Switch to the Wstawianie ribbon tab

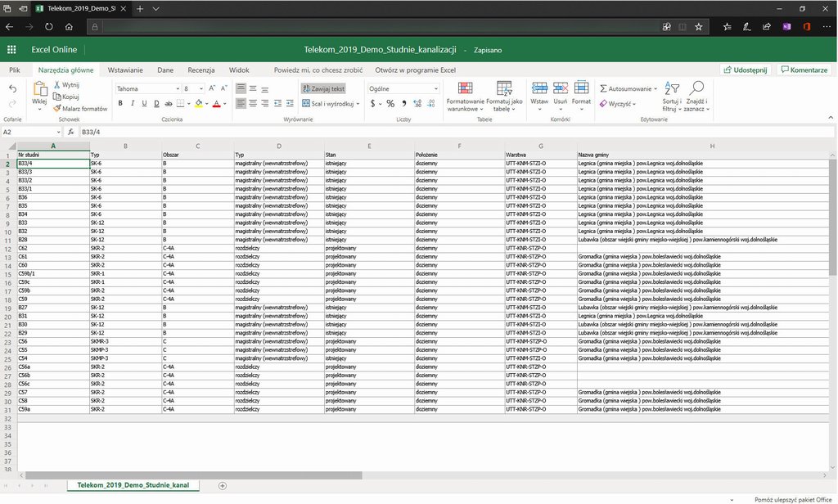click(125, 70)
